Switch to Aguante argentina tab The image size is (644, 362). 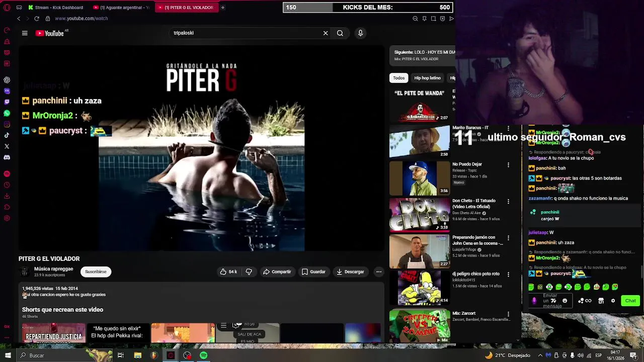pos(121,8)
